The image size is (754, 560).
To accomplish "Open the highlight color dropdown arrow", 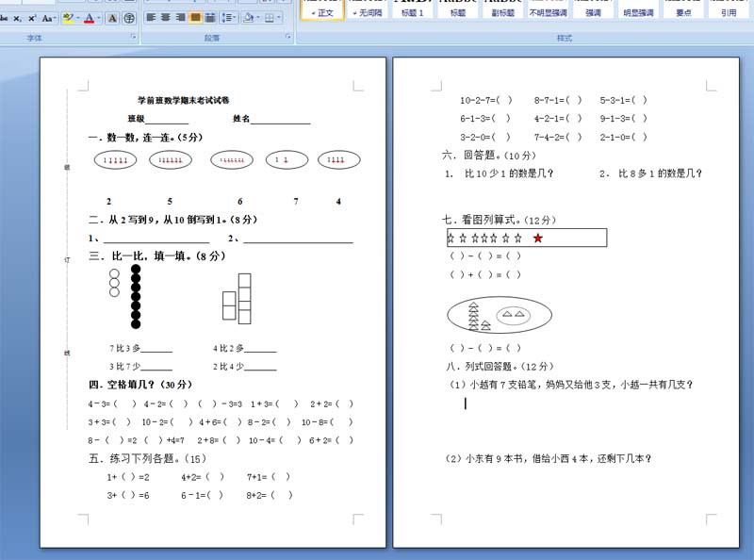I will 78,18.
